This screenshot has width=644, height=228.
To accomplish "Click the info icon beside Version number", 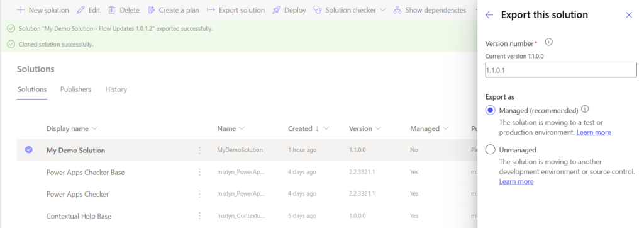I will (548, 42).
